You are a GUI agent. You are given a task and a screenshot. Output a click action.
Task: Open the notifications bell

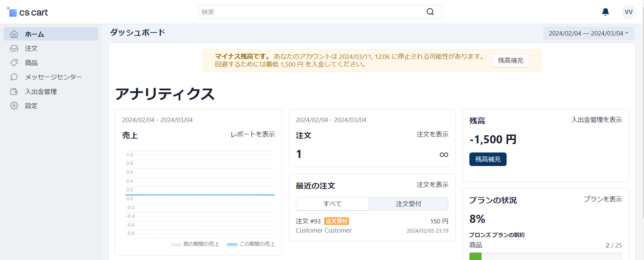[x=605, y=12]
